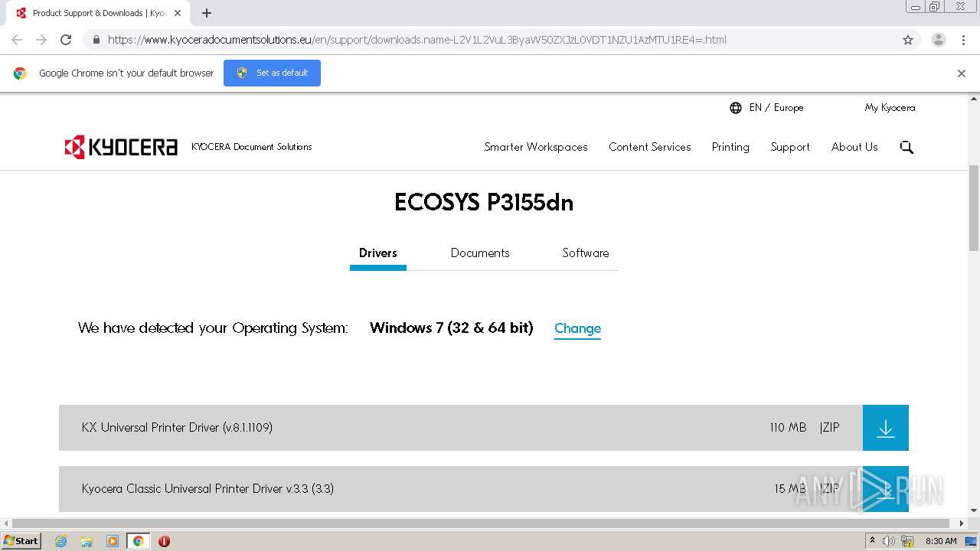
Task: Click the 8:30 AM clock
Action: (x=941, y=541)
